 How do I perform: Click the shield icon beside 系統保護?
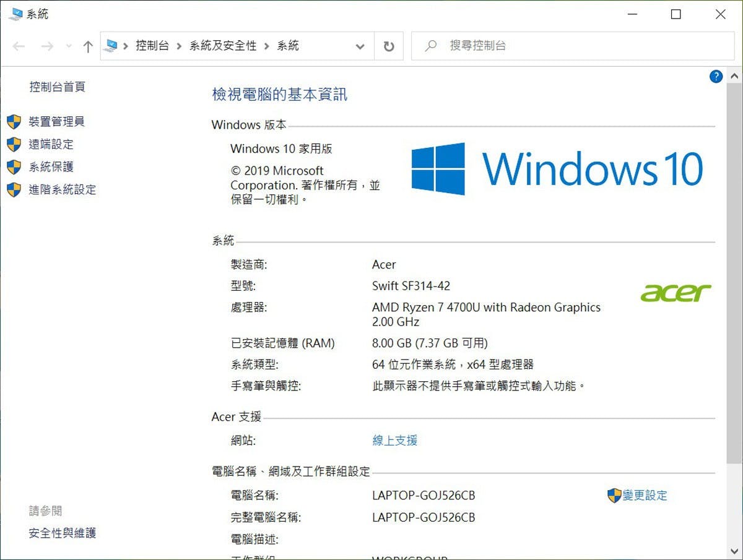click(x=14, y=167)
